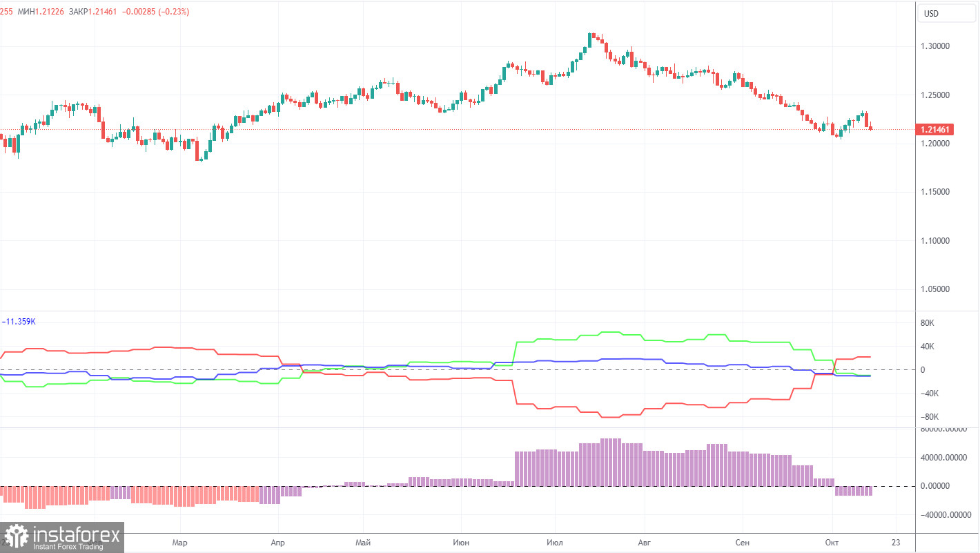Click the 40K indicator axis label
This screenshot has height=553, width=980.
pos(927,347)
